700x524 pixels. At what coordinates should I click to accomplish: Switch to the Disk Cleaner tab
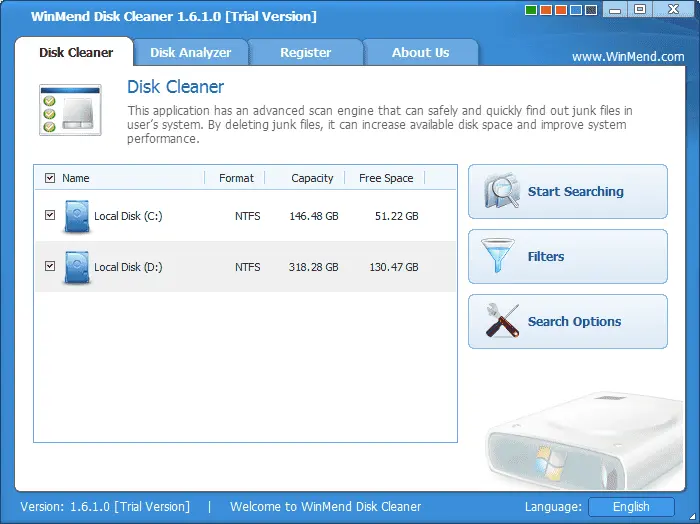point(75,53)
